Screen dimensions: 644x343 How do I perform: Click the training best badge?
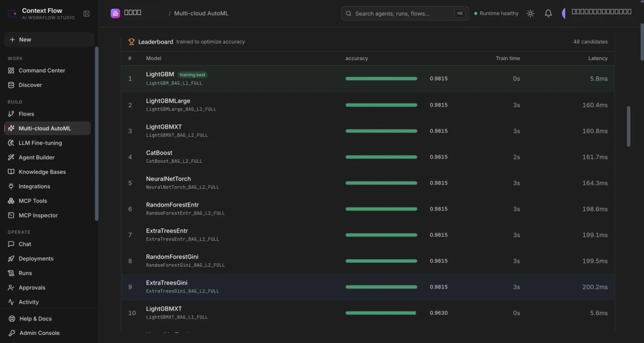click(x=193, y=75)
